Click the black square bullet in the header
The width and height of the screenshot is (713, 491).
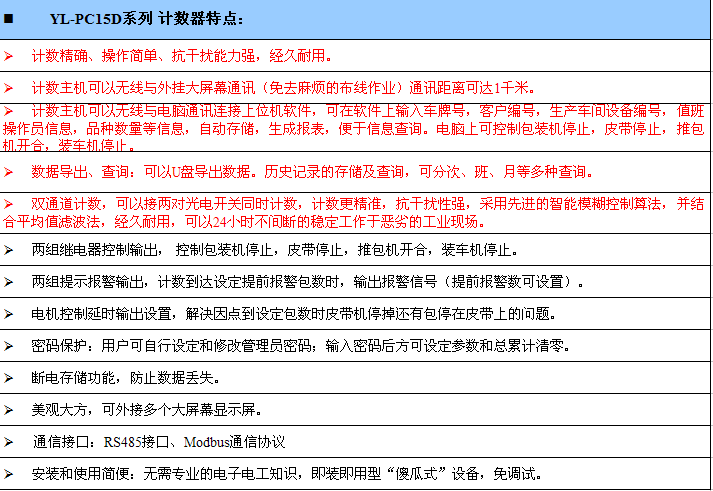10,19
